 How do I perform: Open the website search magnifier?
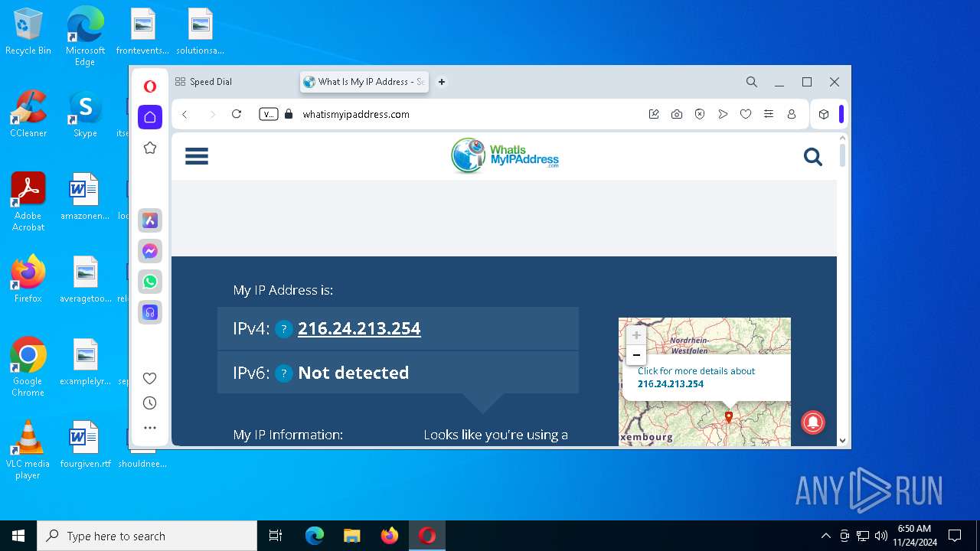pyautogui.click(x=813, y=157)
